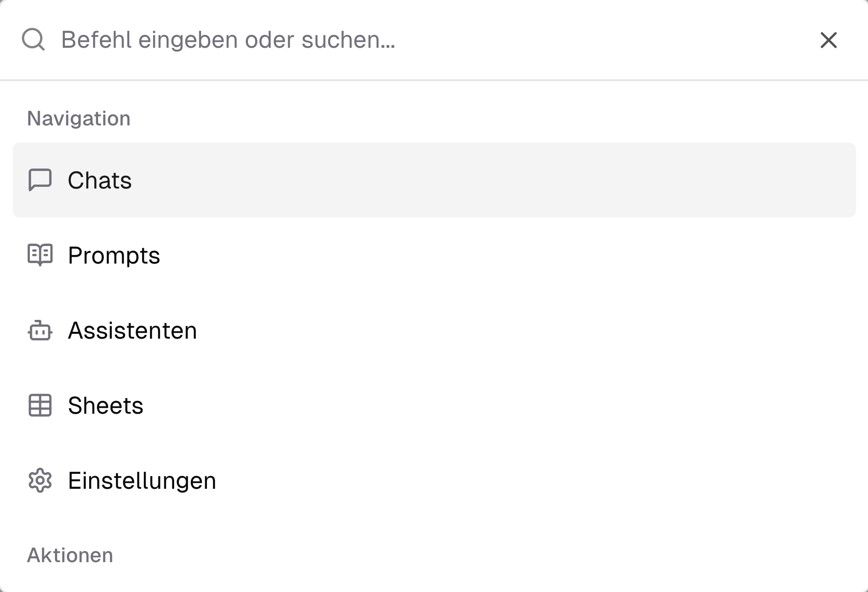The width and height of the screenshot is (868, 592).
Task: Click the placeholder text Befehl eingeben oder suchen
Action: (228, 41)
